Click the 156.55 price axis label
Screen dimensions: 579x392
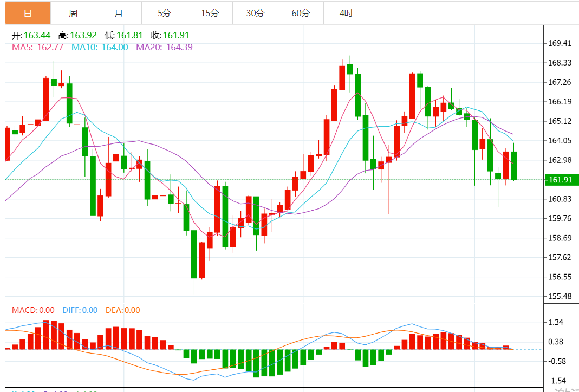tap(560, 277)
